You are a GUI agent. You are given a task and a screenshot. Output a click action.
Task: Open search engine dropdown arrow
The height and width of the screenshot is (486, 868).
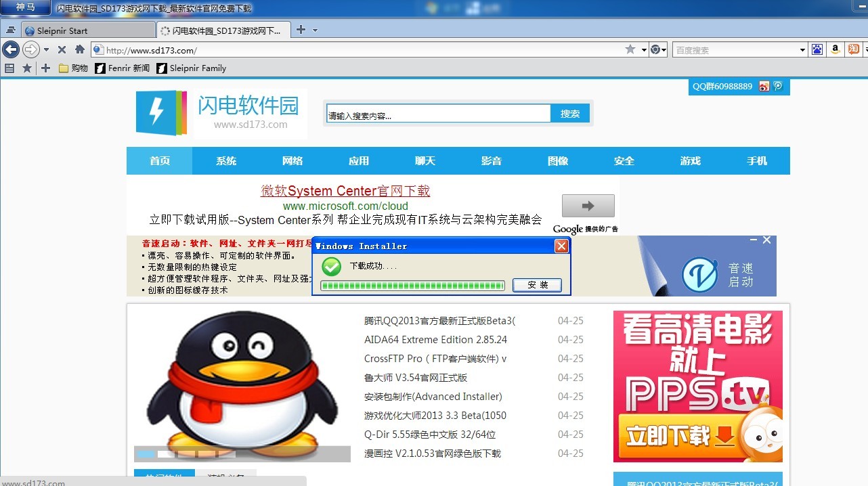802,50
